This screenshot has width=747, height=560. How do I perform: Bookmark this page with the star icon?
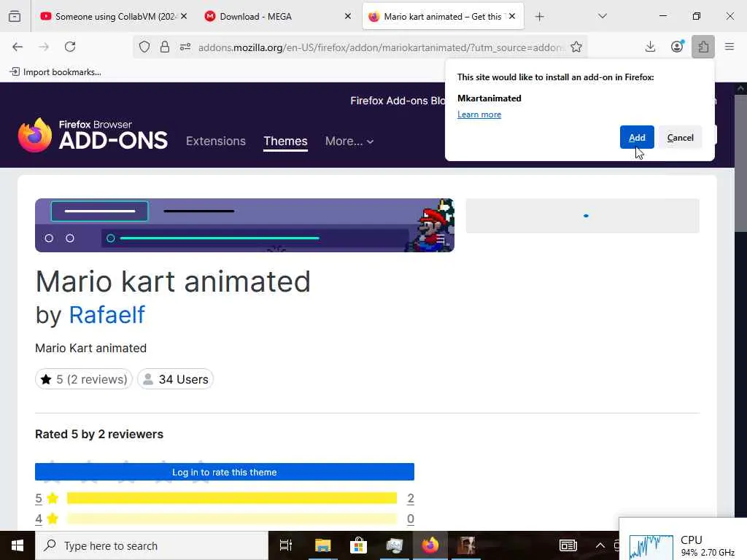576,47
